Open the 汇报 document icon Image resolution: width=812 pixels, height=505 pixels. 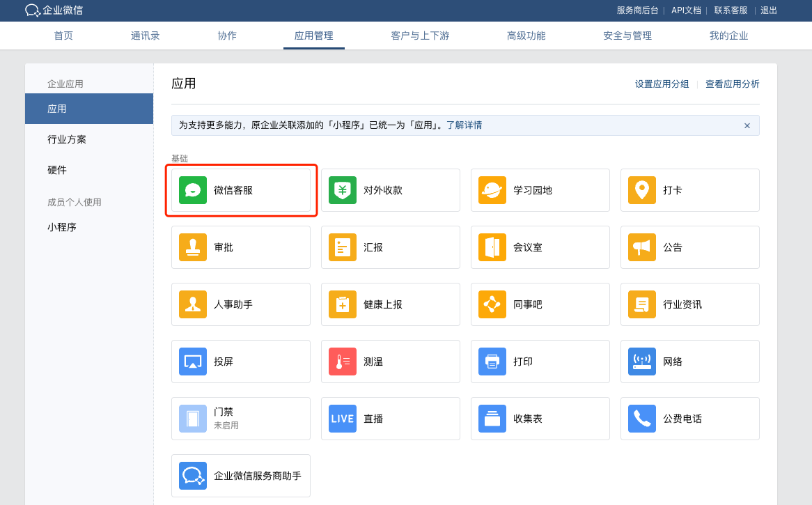(343, 247)
